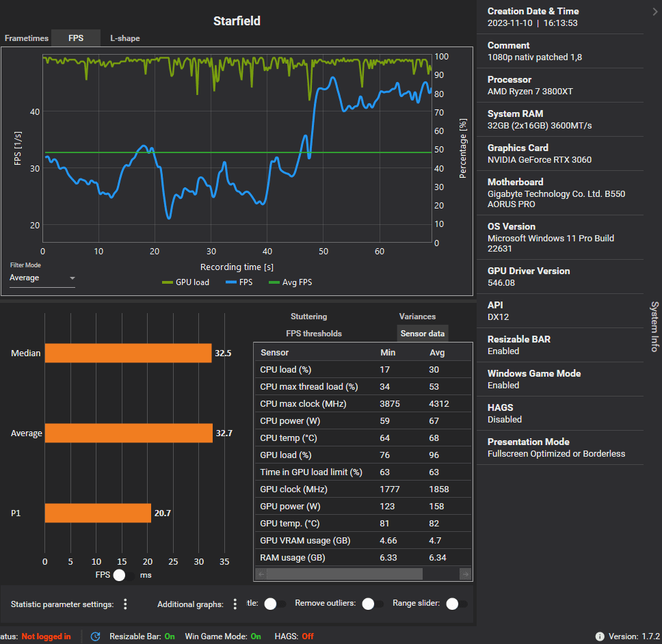The height and width of the screenshot is (644, 662).
Task: Click the refresh icon in status bar
Action: tap(96, 636)
